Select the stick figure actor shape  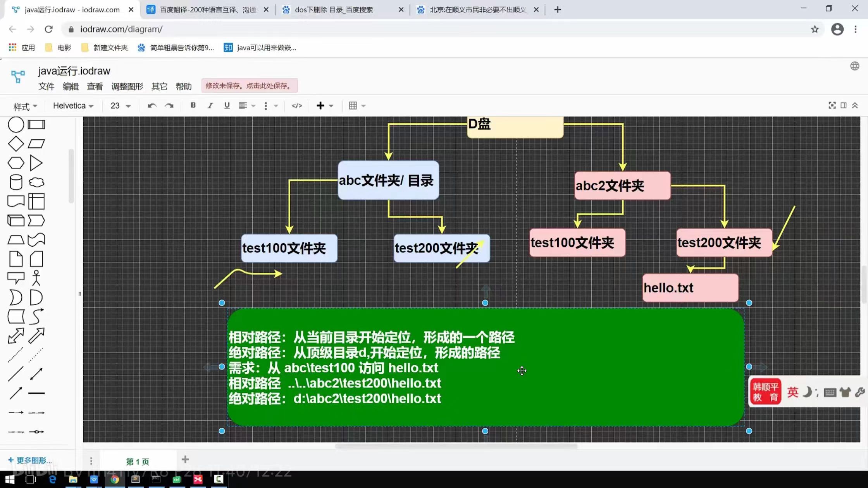point(36,278)
